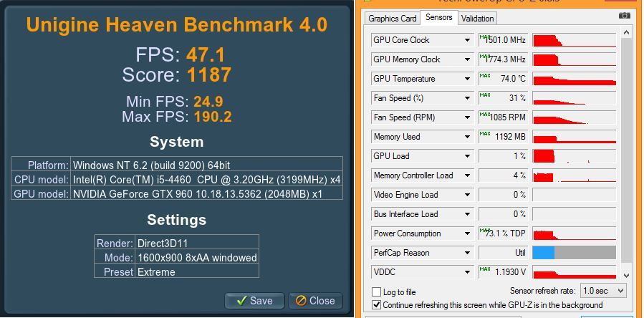Expand the Video Engine Load dropdown

pos(467,195)
